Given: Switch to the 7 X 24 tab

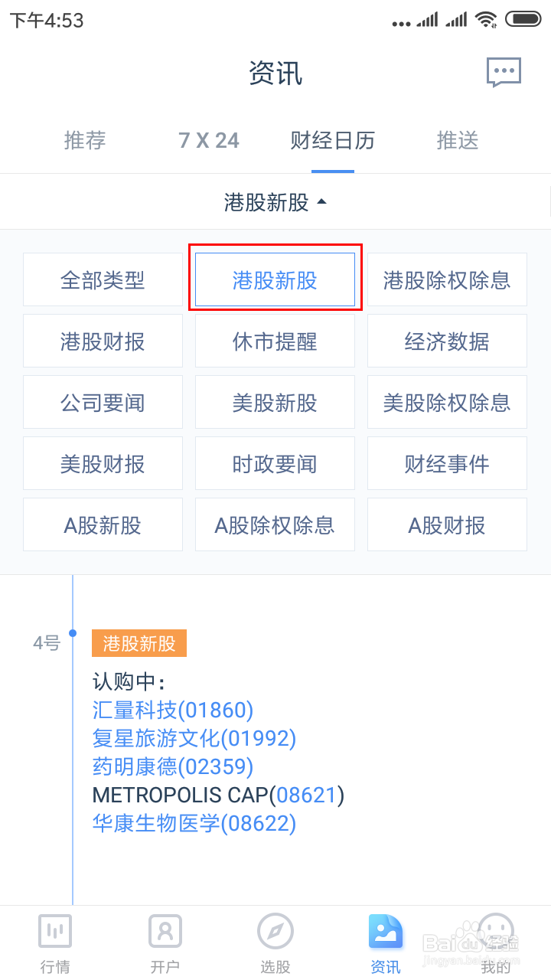Looking at the screenshot, I should (x=209, y=141).
